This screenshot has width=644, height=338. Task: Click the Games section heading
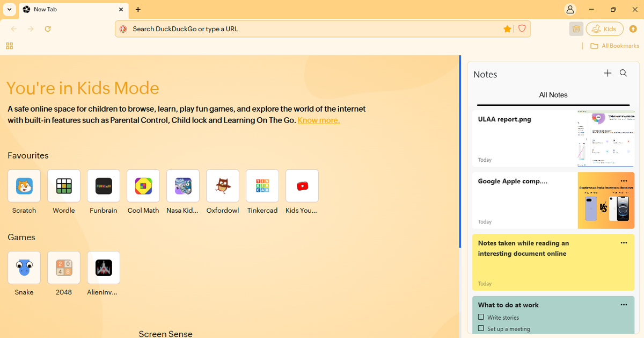pos(21,237)
